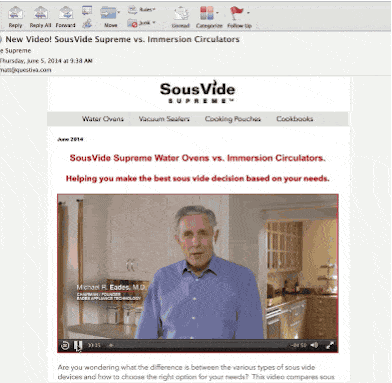This screenshot has width=392, height=383.
Task: Seek along the video progress bar
Action: [x=197, y=345]
